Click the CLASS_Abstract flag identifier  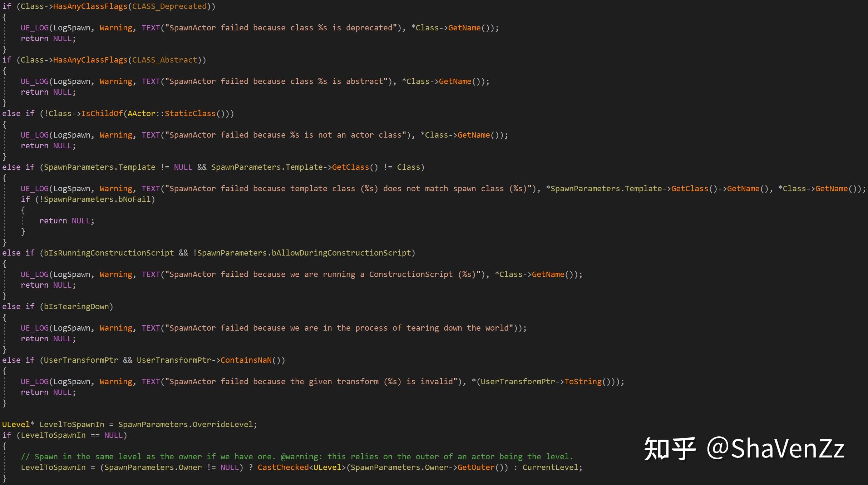pos(165,60)
